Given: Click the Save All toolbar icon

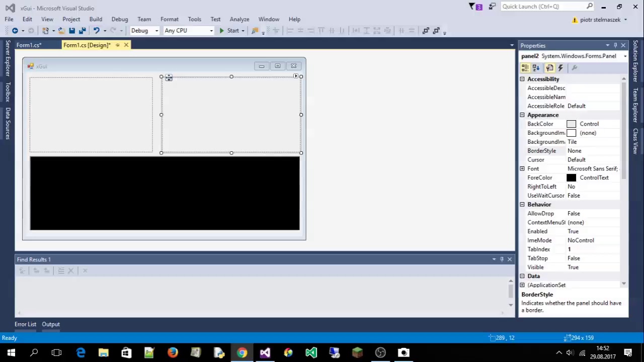Looking at the screenshot, I should pyautogui.click(x=83, y=31).
